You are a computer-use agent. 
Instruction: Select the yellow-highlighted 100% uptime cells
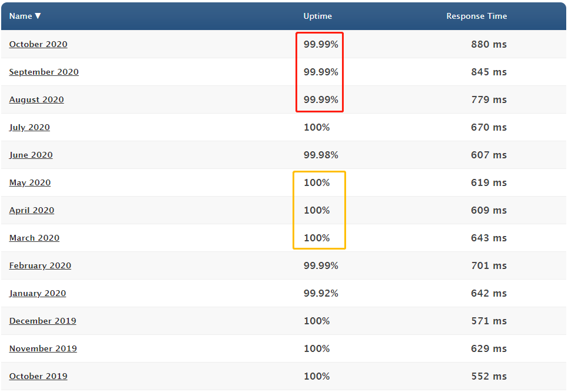pos(319,210)
